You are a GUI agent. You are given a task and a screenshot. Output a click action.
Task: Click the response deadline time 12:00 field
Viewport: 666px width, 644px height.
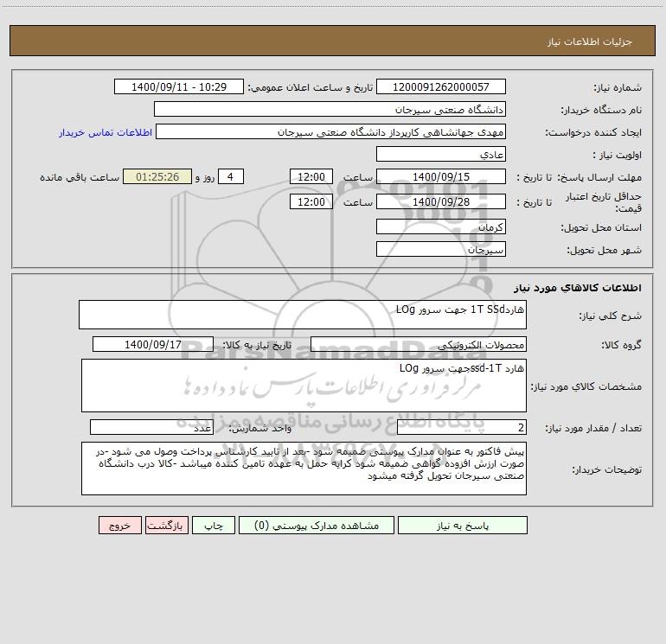(311, 176)
